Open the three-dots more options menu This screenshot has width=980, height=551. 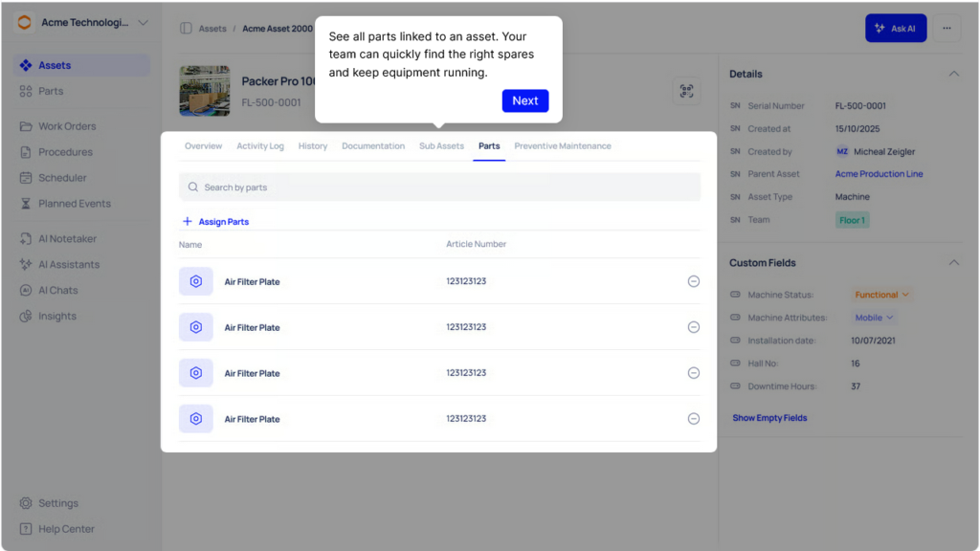tap(947, 28)
